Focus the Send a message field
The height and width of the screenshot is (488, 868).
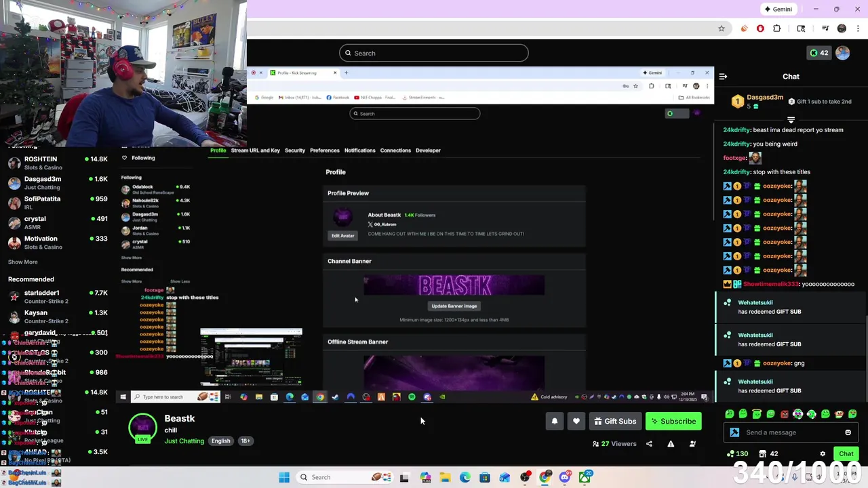[791, 432]
